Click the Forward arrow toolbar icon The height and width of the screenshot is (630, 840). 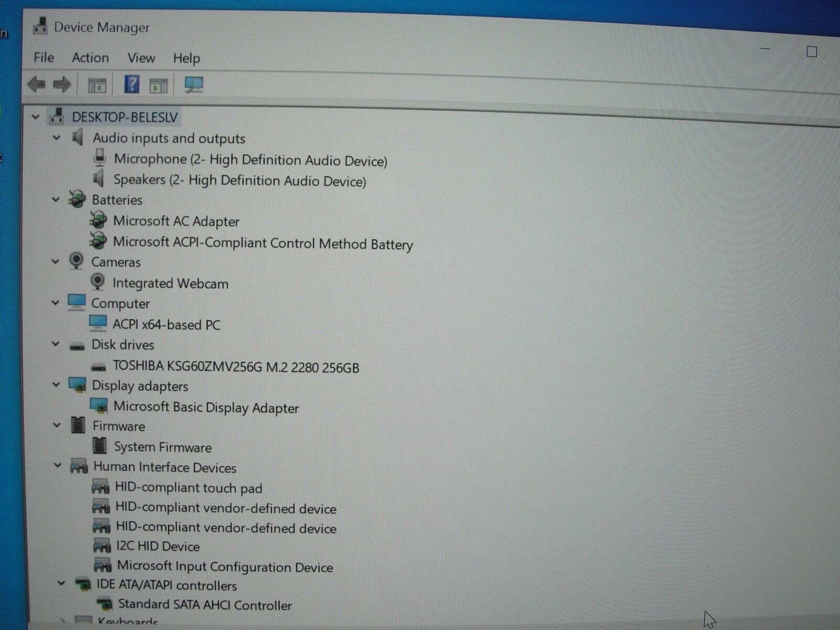tap(62, 84)
